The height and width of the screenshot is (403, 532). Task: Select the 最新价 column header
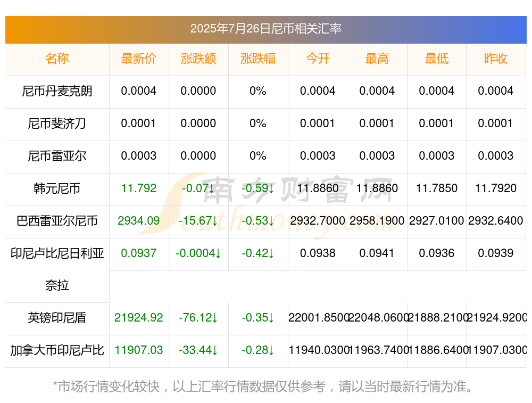138,59
